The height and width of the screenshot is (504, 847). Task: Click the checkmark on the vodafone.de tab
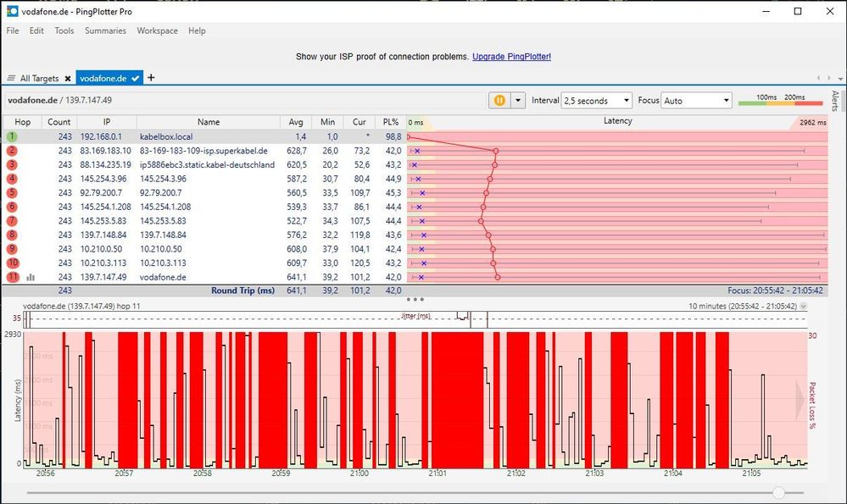point(136,78)
